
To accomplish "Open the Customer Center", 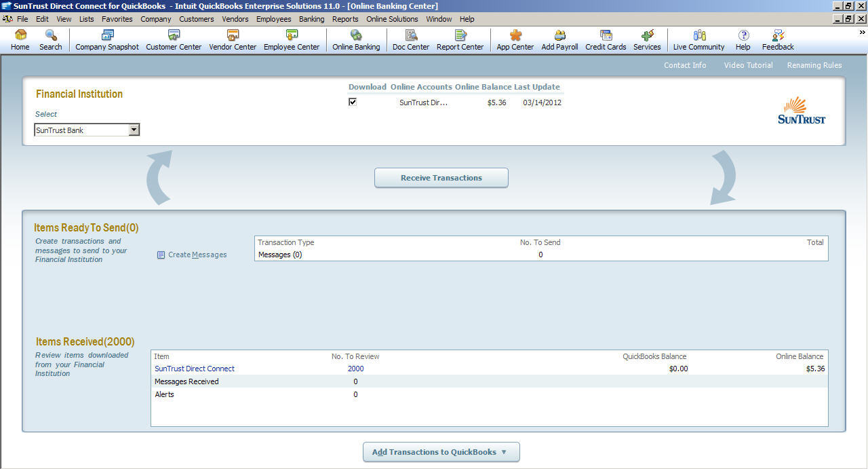I will click(174, 40).
